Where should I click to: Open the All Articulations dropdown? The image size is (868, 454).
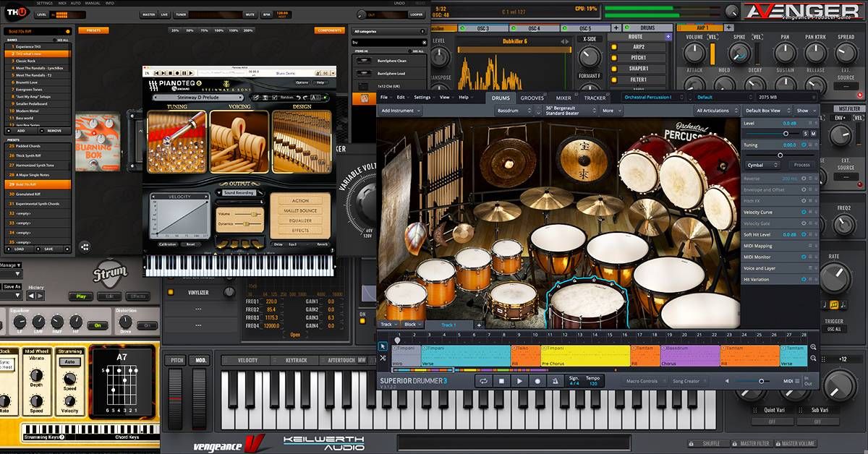click(x=712, y=111)
